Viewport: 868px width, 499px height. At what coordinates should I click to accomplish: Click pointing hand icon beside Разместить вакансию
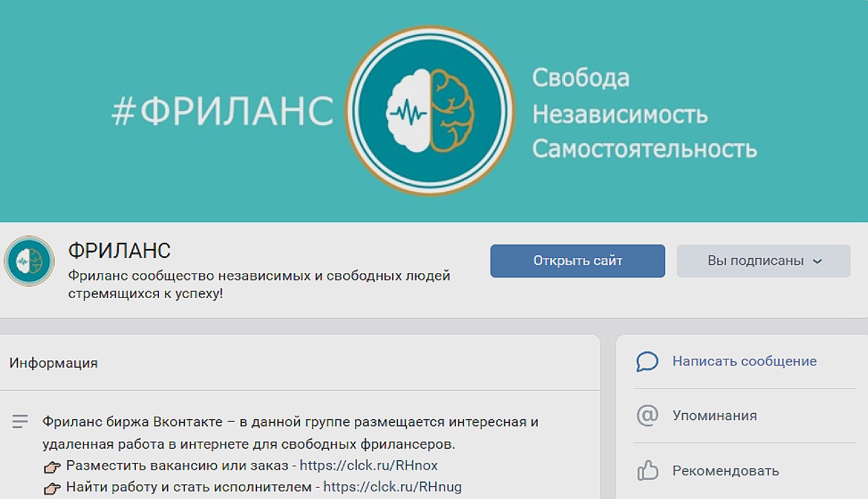(x=52, y=466)
